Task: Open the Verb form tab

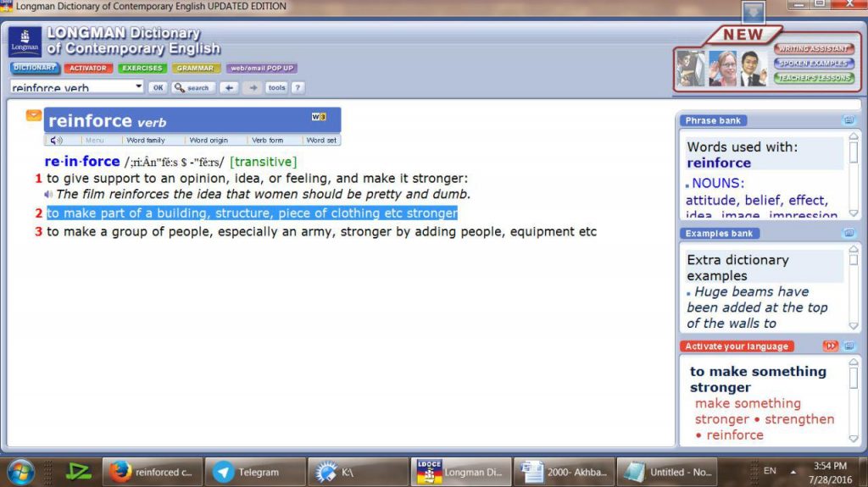Action: pyautogui.click(x=267, y=141)
